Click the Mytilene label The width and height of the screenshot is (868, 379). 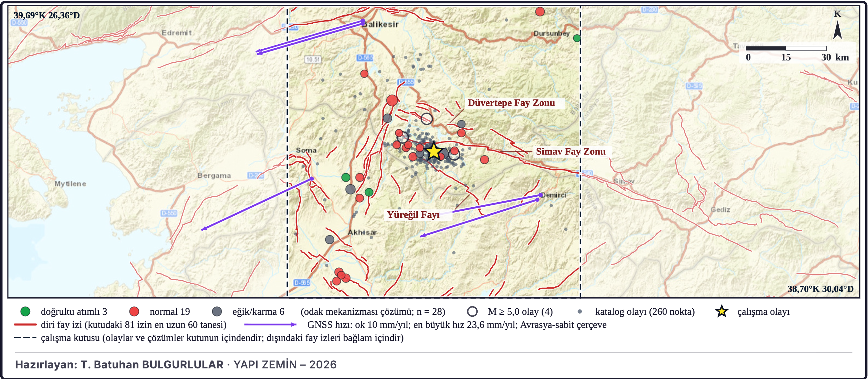[70, 184]
